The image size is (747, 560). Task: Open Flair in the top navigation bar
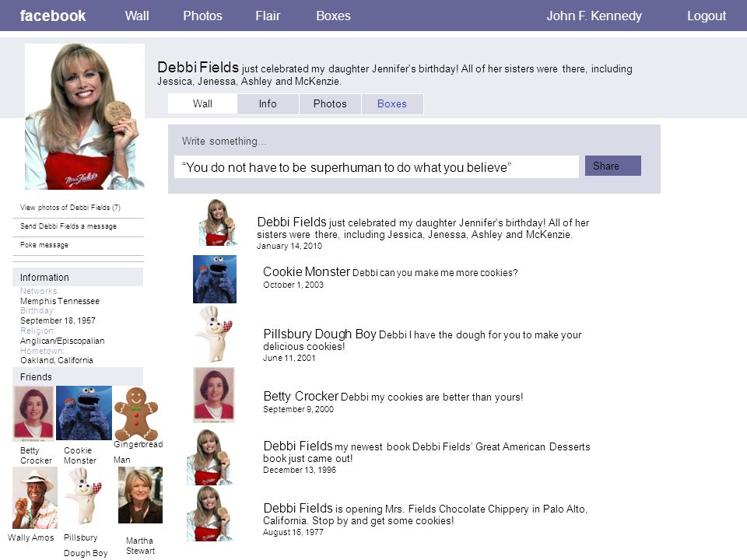[x=268, y=16]
